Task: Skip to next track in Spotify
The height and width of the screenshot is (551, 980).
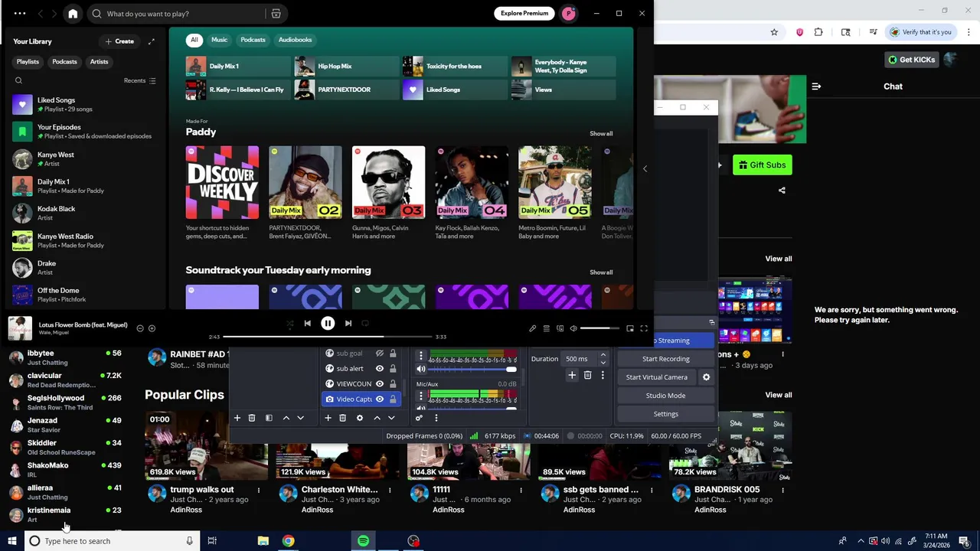Action: click(348, 323)
